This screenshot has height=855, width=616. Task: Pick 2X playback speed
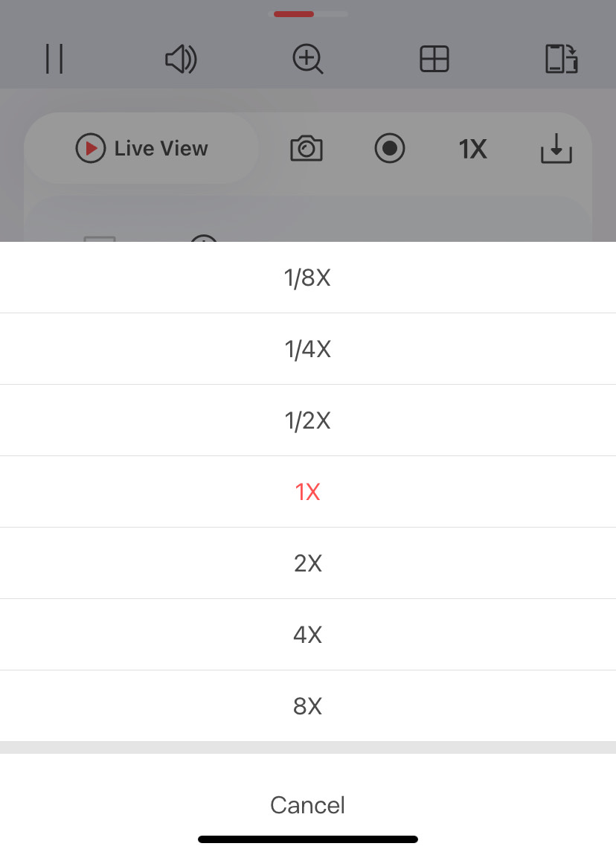tap(307, 563)
